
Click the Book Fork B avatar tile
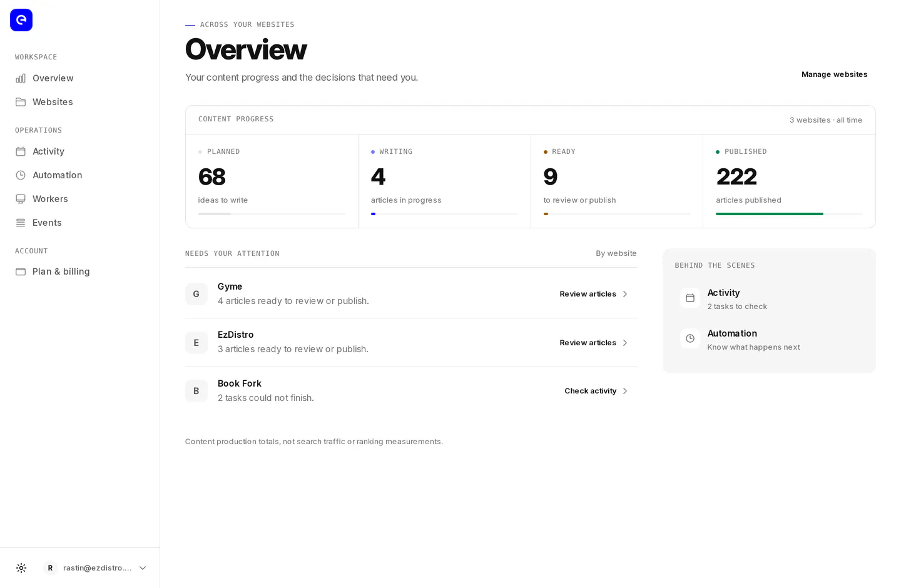[196, 391]
